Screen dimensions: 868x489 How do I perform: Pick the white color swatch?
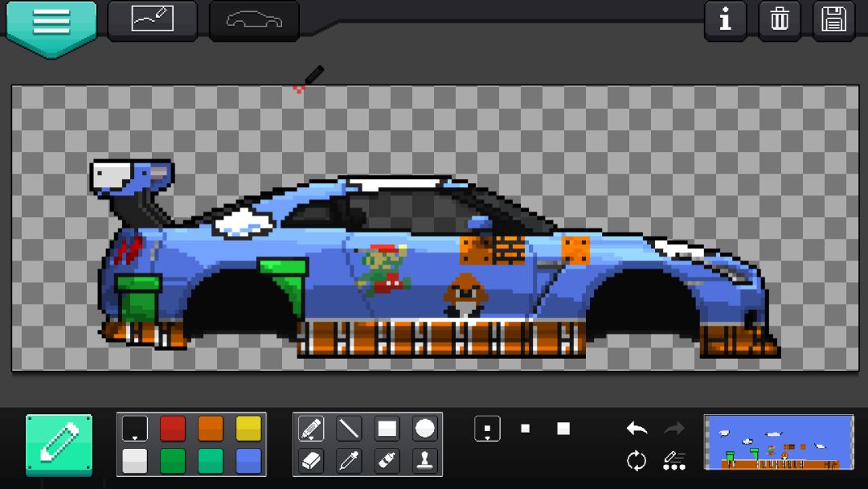click(x=134, y=461)
